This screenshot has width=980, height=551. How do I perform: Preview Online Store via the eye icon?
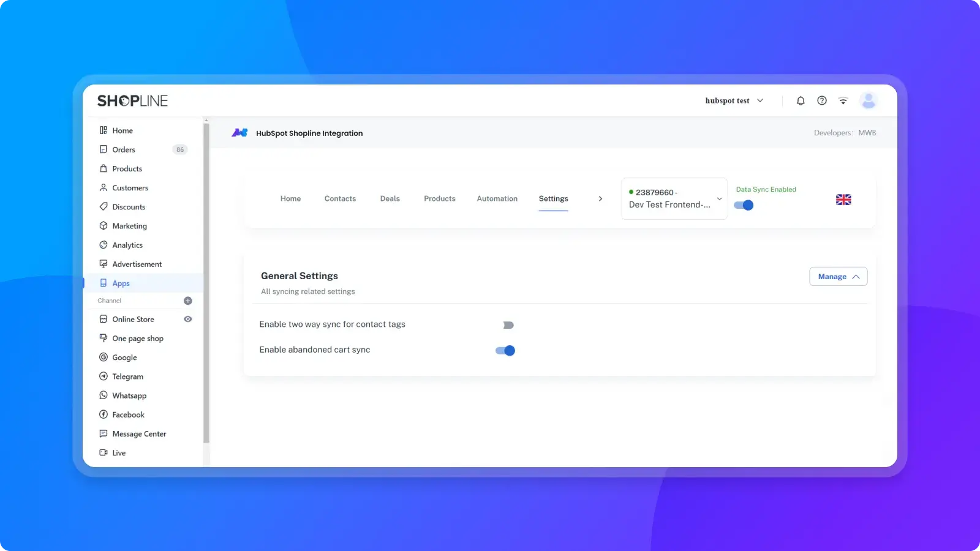[x=188, y=319]
